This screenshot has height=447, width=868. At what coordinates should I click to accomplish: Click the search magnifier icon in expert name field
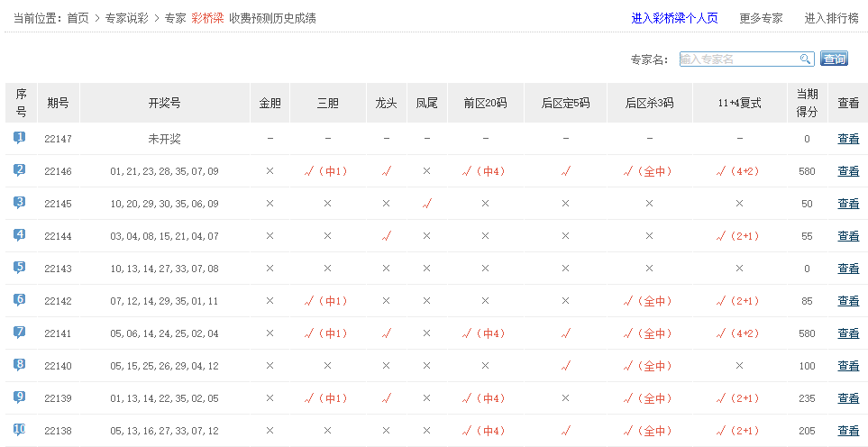tap(806, 59)
